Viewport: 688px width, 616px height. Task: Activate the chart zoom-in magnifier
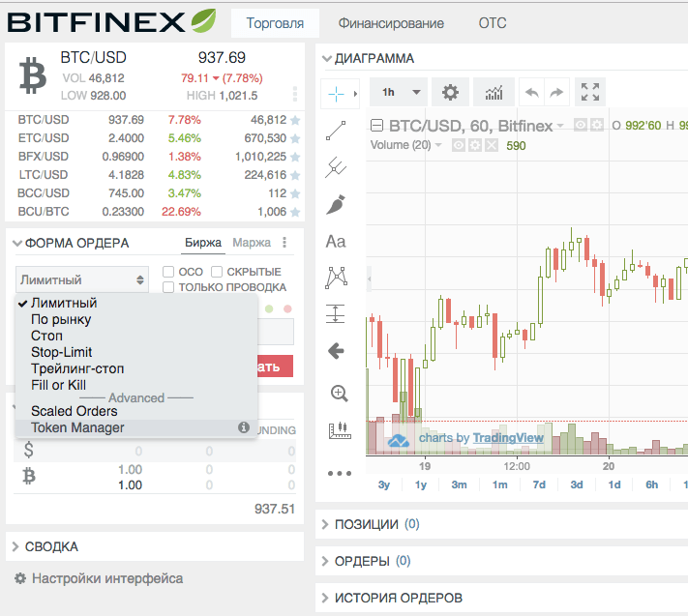pos(340,394)
